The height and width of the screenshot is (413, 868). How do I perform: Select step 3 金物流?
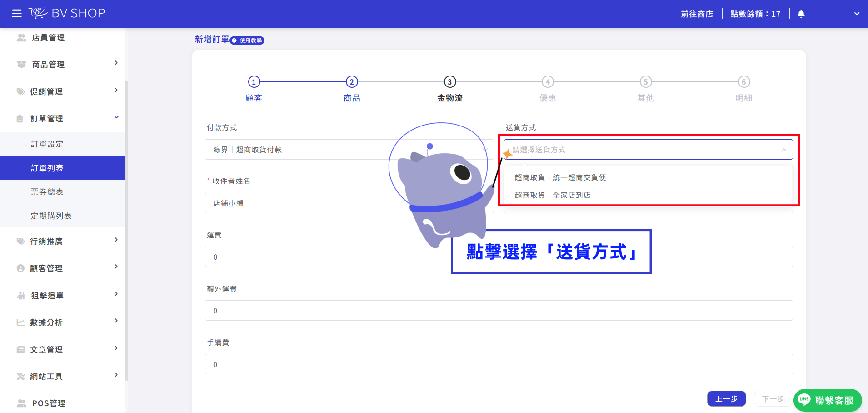[x=450, y=89]
